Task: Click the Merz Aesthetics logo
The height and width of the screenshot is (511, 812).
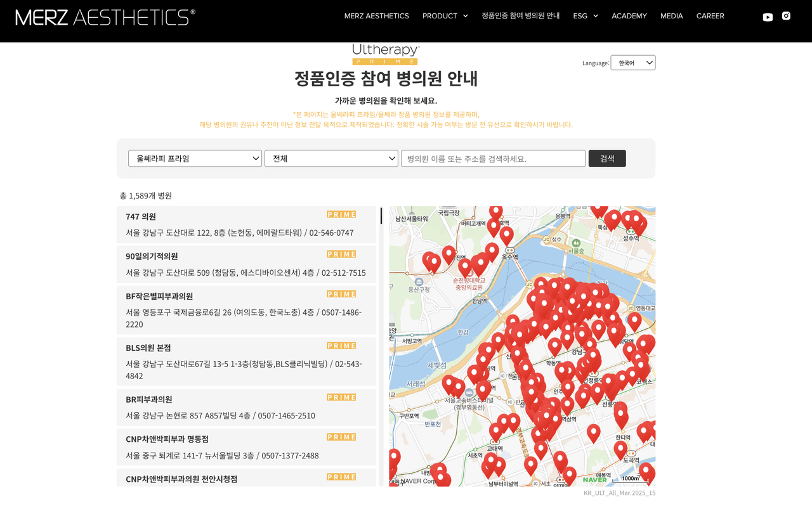Action: (x=105, y=17)
